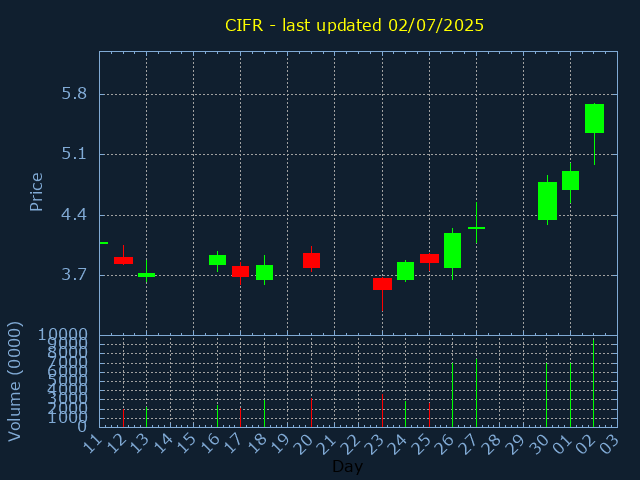This screenshot has height=480, width=640.
Task: Click the day label 17 on x-axis
Action: click(233, 444)
